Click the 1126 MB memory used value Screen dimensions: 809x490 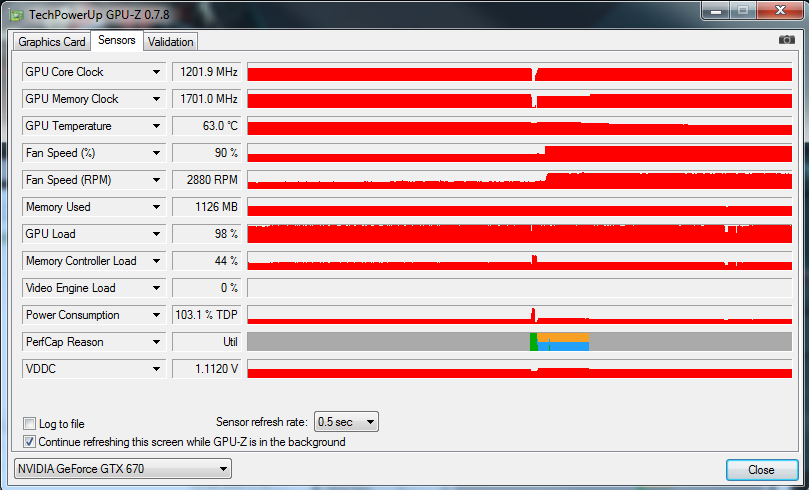206,207
